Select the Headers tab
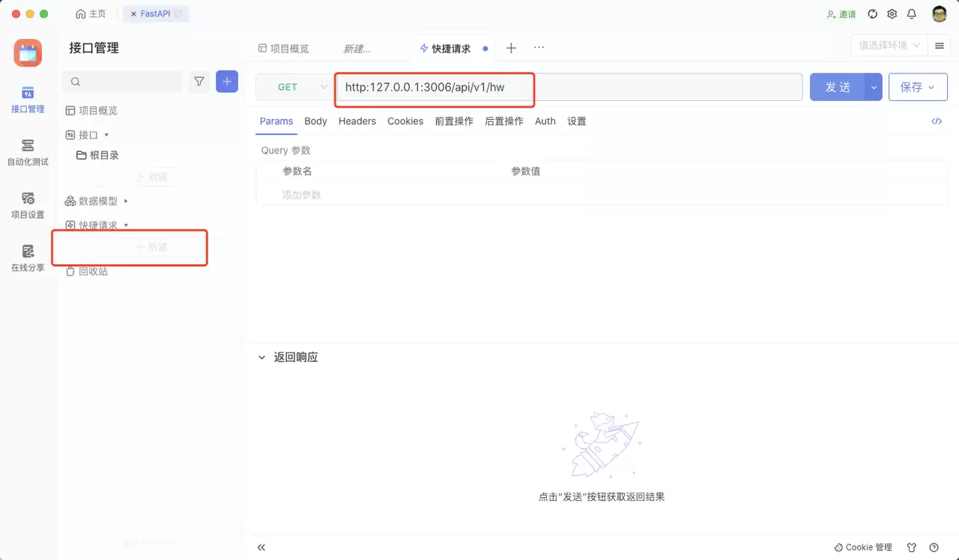The height and width of the screenshot is (560, 959). 357,121
